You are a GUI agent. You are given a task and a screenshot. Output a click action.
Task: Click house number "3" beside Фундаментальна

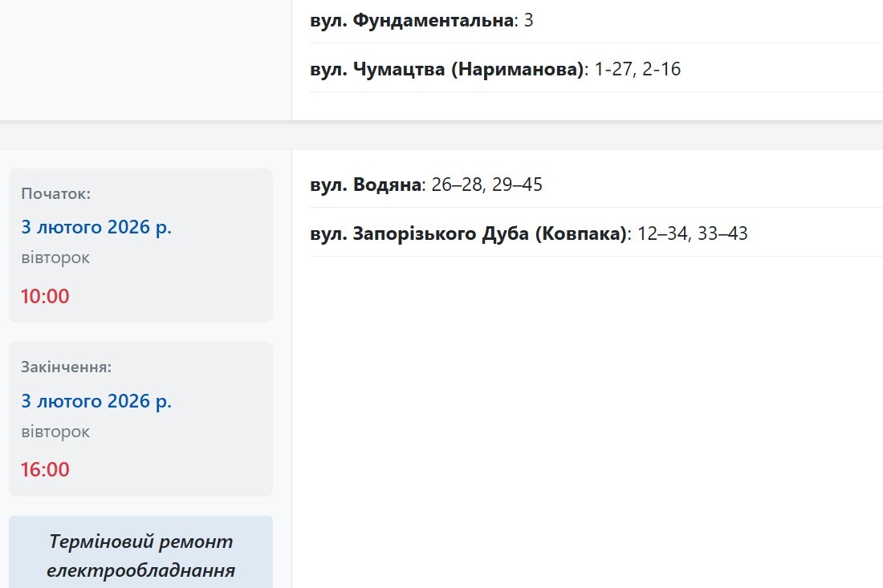pyautogui.click(x=529, y=21)
